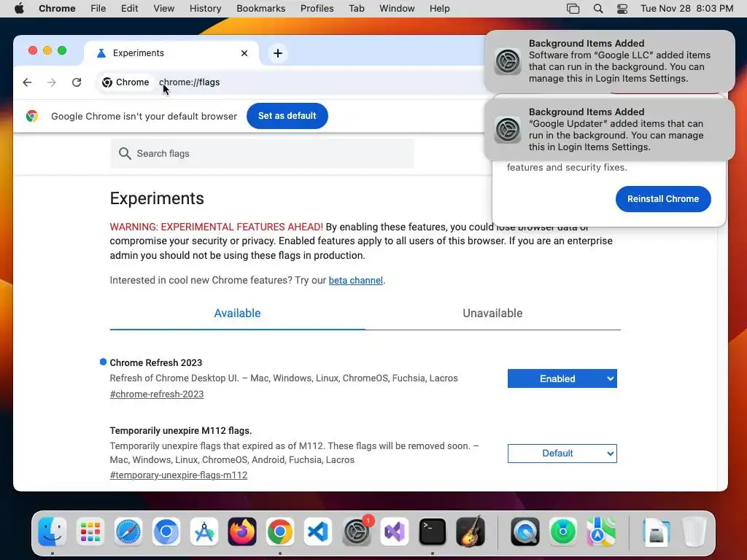Click the Experiments page heading
This screenshot has height=560, width=747.
pyautogui.click(x=157, y=198)
